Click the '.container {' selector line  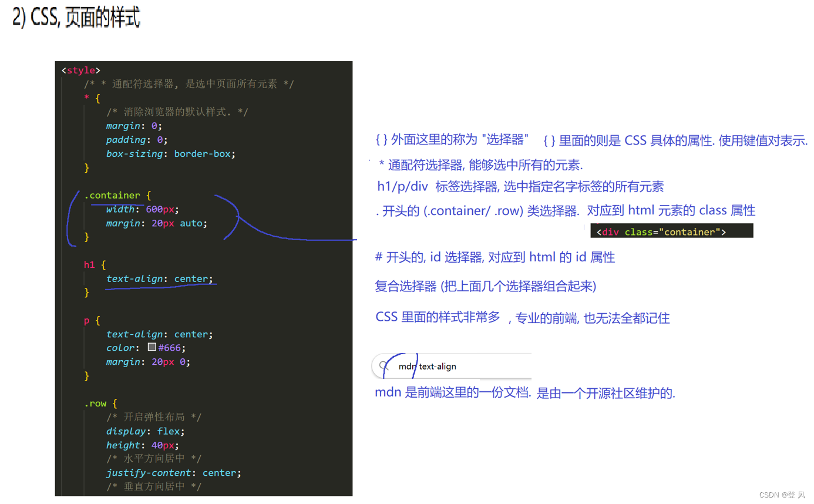117,195
